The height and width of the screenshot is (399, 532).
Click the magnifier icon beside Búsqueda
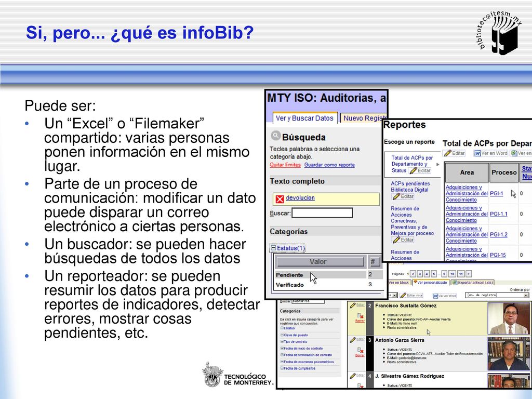click(275, 136)
